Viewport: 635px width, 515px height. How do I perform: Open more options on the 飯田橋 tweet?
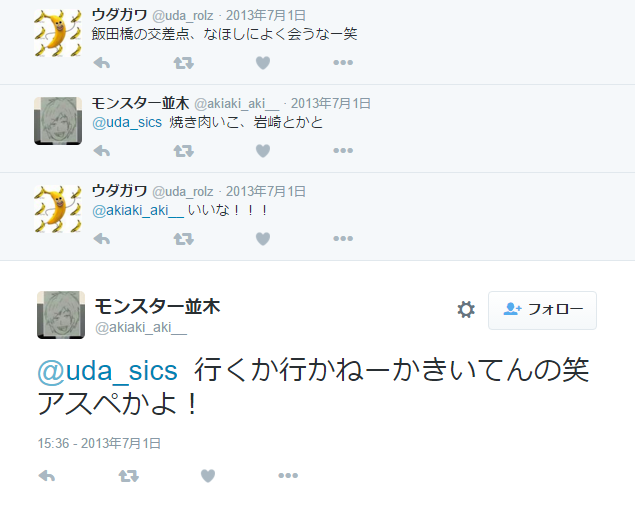(343, 62)
